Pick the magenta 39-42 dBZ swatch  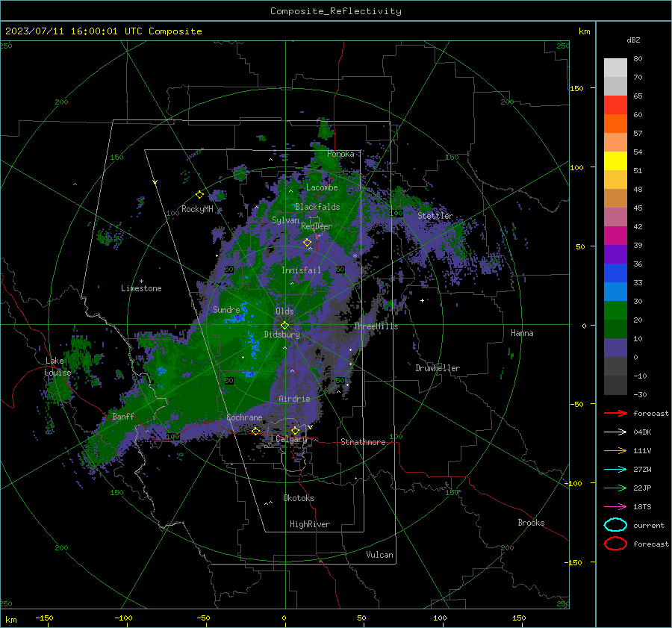pos(615,235)
